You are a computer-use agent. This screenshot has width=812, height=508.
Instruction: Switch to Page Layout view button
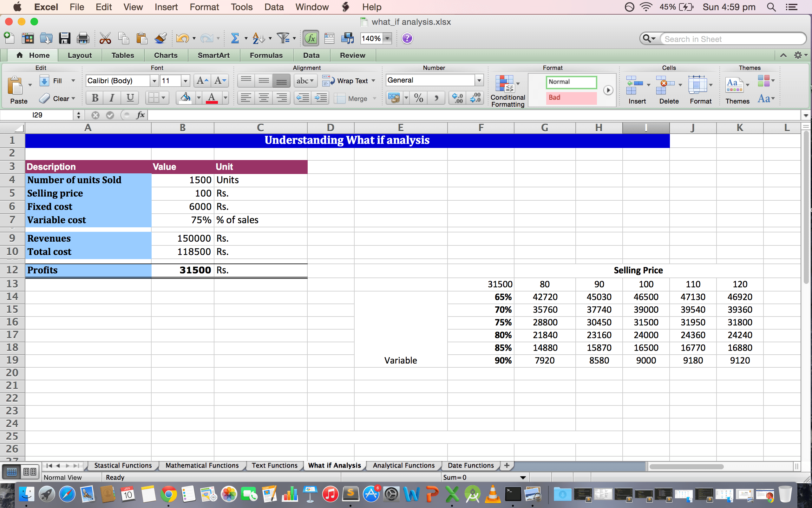click(x=30, y=472)
